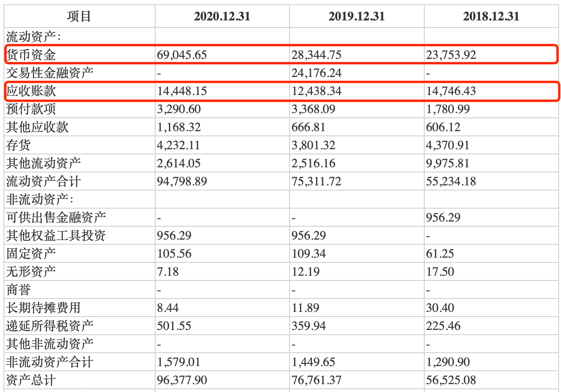Click the 非流动资产合计 row label
This screenshot has width=561, height=392.
point(50,362)
